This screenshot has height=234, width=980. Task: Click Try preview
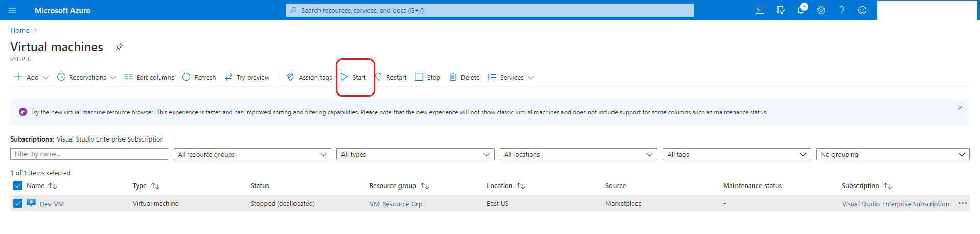click(247, 77)
